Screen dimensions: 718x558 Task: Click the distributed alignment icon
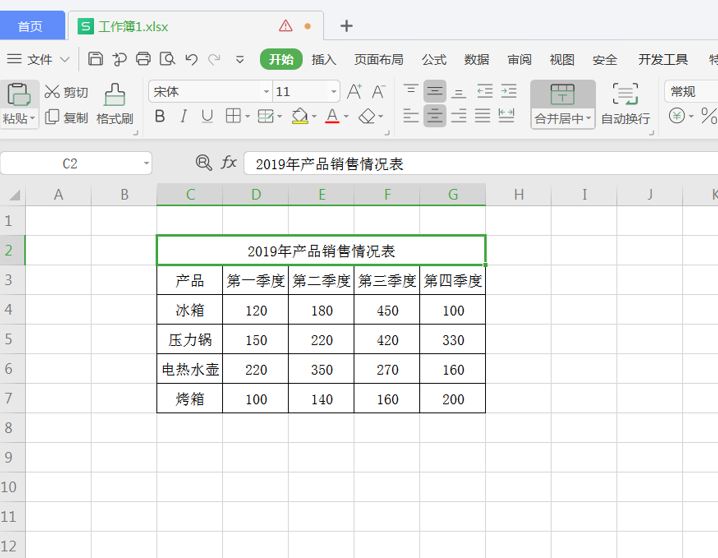coord(506,116)
